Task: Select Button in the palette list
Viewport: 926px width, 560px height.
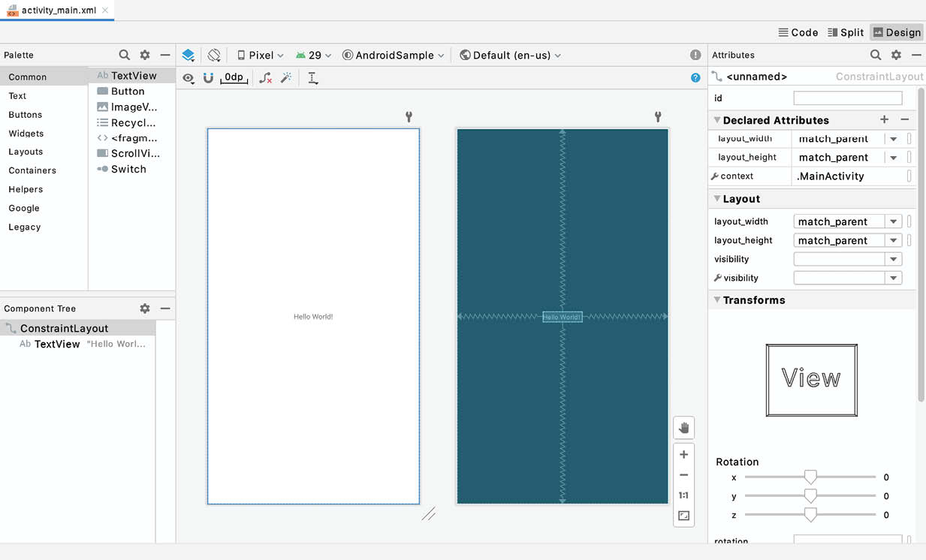Action: coord(131,91)
